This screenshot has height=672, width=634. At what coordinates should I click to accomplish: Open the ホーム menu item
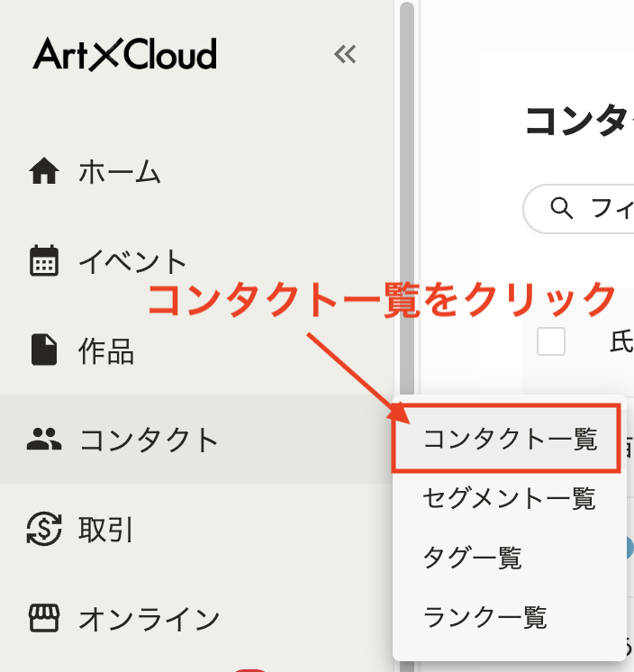[197, 171]
